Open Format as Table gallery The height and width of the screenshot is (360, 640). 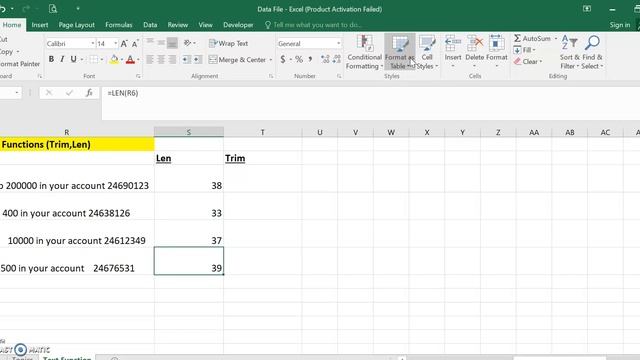tap(400, 52)
